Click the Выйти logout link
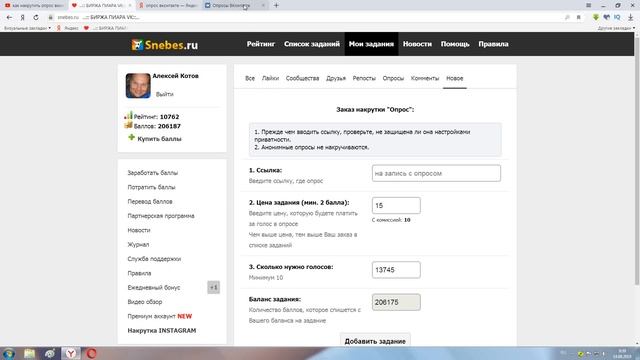 pos(164,94)
